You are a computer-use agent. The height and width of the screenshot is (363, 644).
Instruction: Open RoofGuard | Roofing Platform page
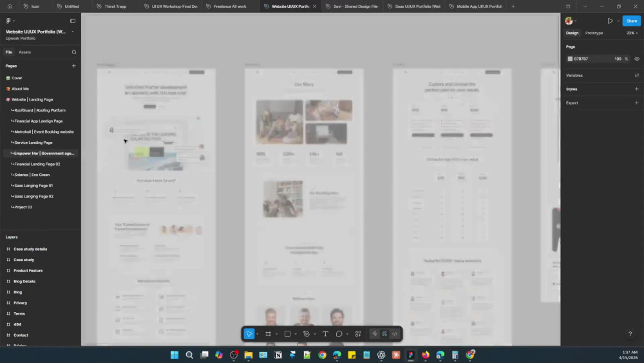40,110
